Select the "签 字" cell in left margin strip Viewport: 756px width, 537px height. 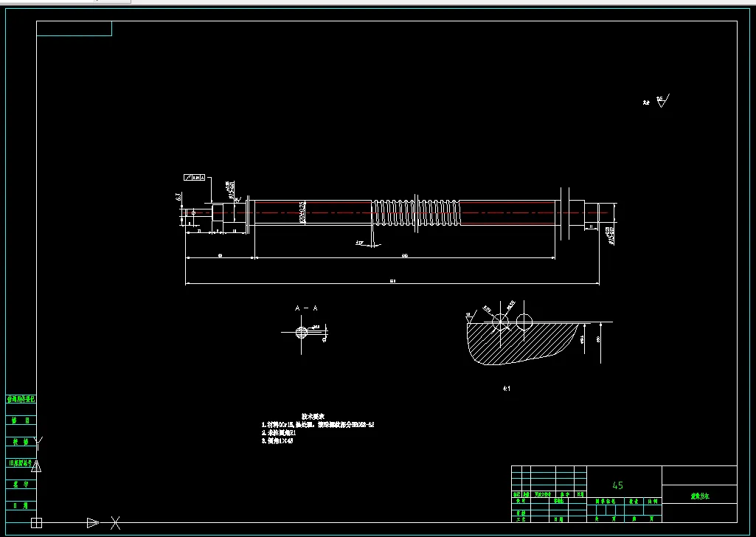[x=21, y=485]
